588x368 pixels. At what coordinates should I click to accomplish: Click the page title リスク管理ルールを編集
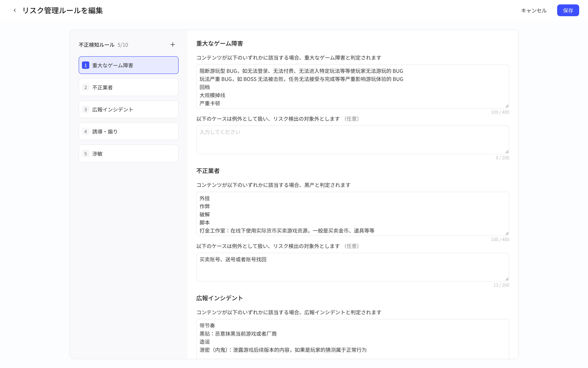click(x=62, y=10)
